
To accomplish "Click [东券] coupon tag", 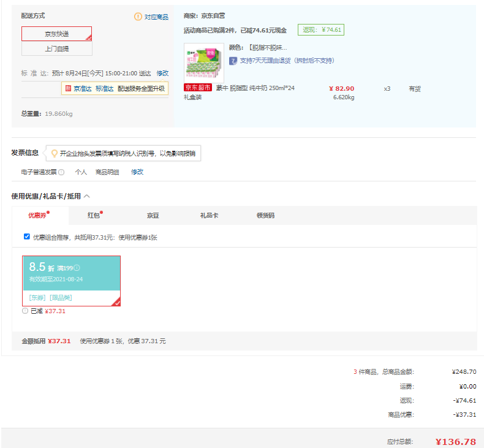I will click(37, 298).
